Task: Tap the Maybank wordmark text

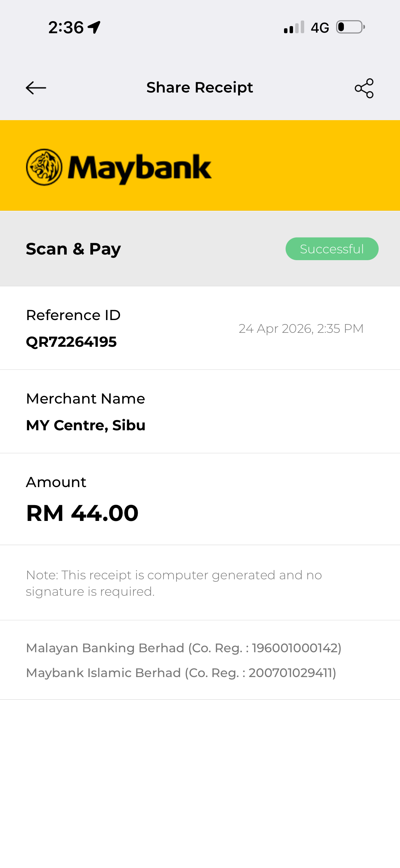Action: [140, 169]
